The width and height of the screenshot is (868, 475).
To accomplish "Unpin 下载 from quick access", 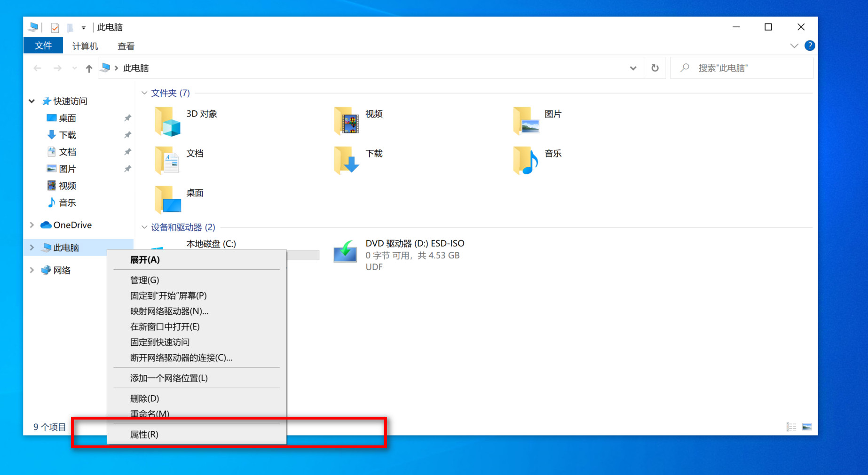I will [x=127, y=135].
